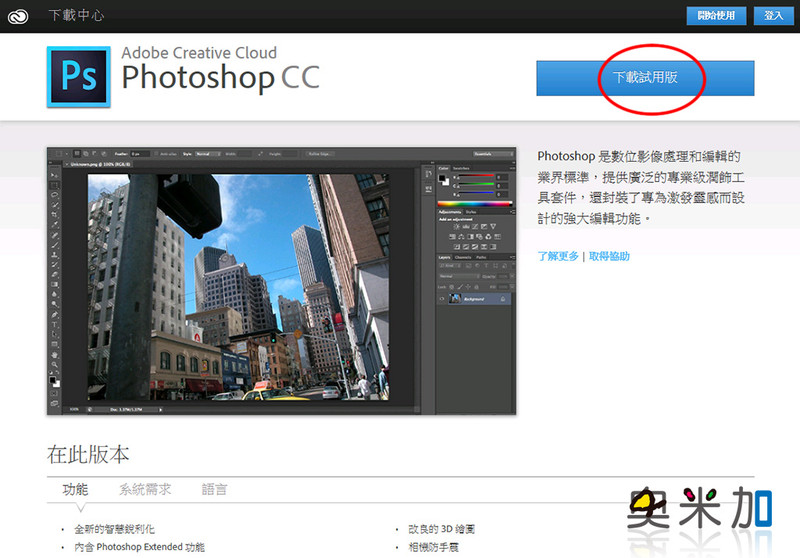
Task: Click the Feather input field in options bar
Action: point(140,154)
